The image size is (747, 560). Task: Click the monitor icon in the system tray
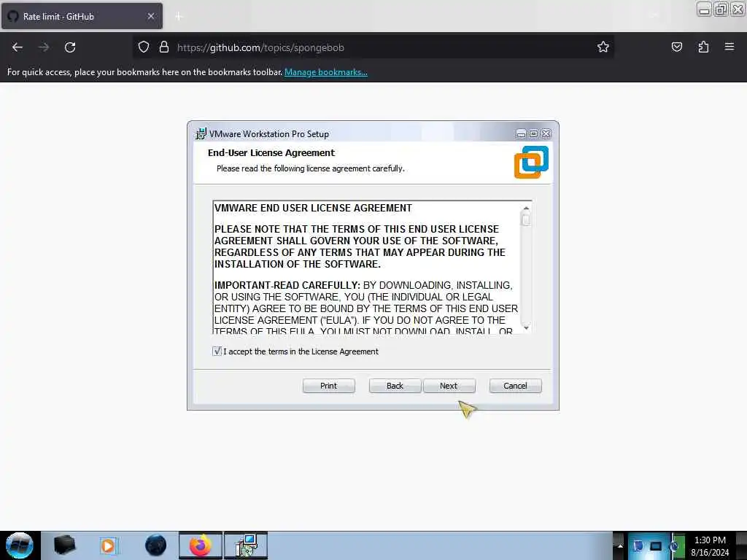(x=656, y=546)
